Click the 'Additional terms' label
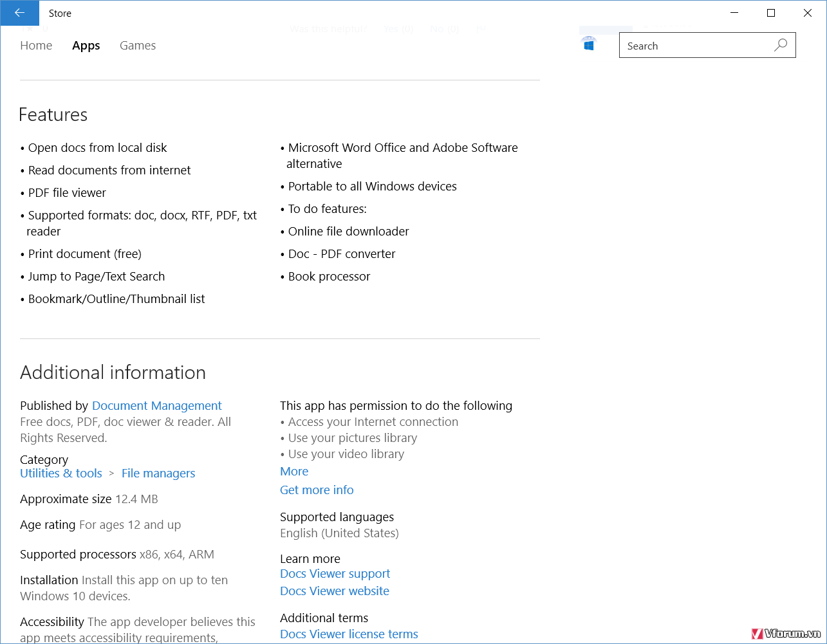827x644 pixels. coord(324,618)
